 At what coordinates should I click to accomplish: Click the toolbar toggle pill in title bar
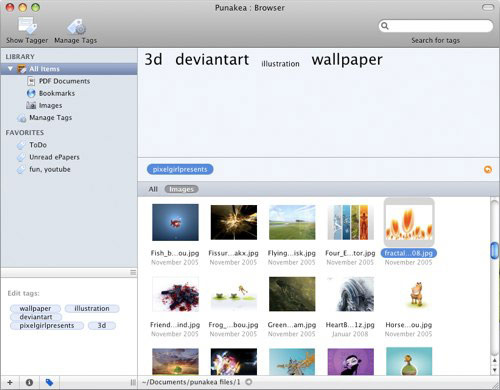(x=488, y=7)
